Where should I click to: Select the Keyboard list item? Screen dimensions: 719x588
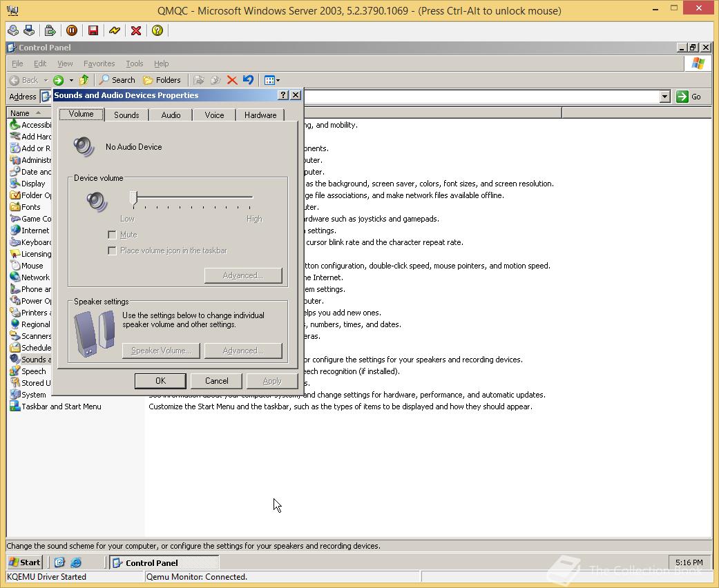click(x=30, y=242)
